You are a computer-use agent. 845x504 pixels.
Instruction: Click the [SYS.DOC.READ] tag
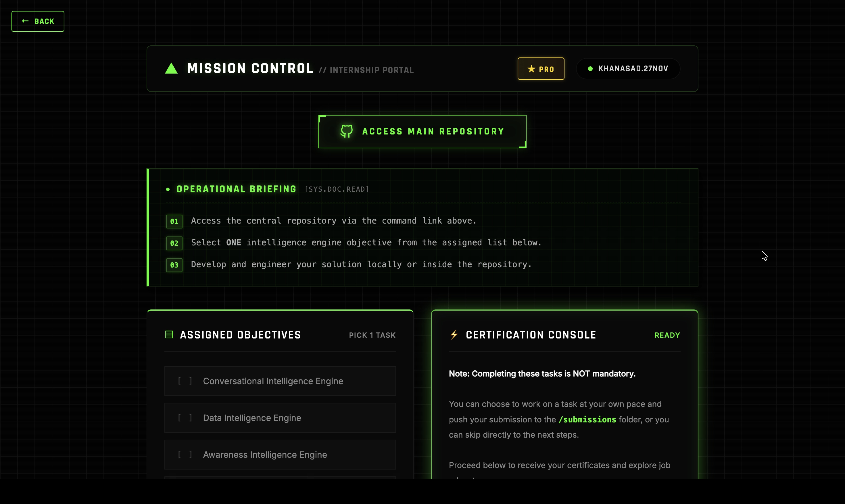pos(337,189)
